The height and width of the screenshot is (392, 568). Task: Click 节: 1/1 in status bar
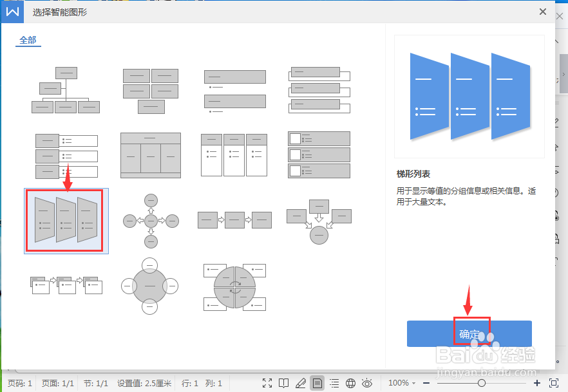pyautogui.click(x=95, y=384)
